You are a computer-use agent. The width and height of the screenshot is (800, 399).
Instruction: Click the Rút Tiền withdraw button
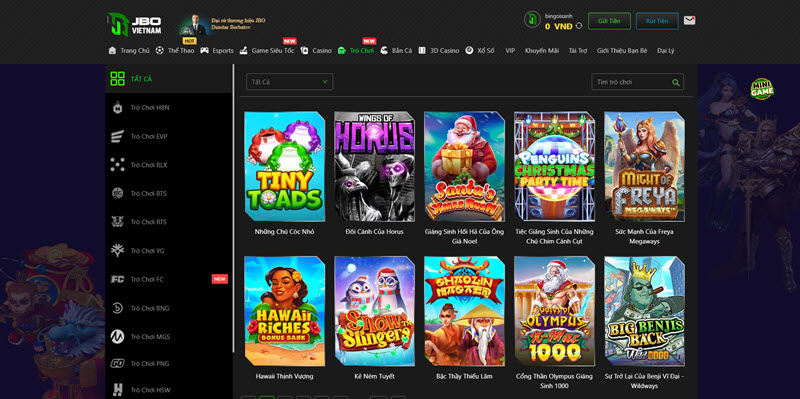[x=657, y=21]
